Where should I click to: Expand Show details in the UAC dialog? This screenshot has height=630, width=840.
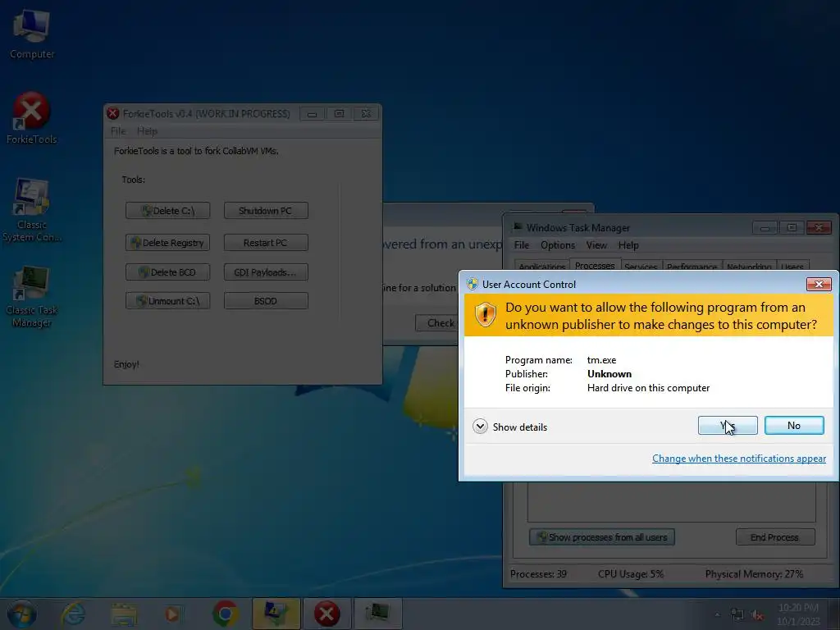(510, 427)
